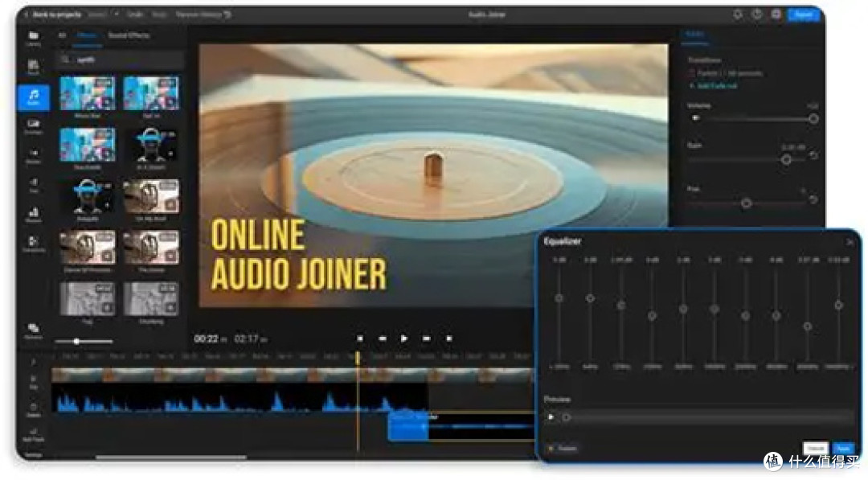Image resolution: width=868 pixels, height=480 pixels.
Task: Toggle the Fade in checkbox
Action: coord(692,73)
